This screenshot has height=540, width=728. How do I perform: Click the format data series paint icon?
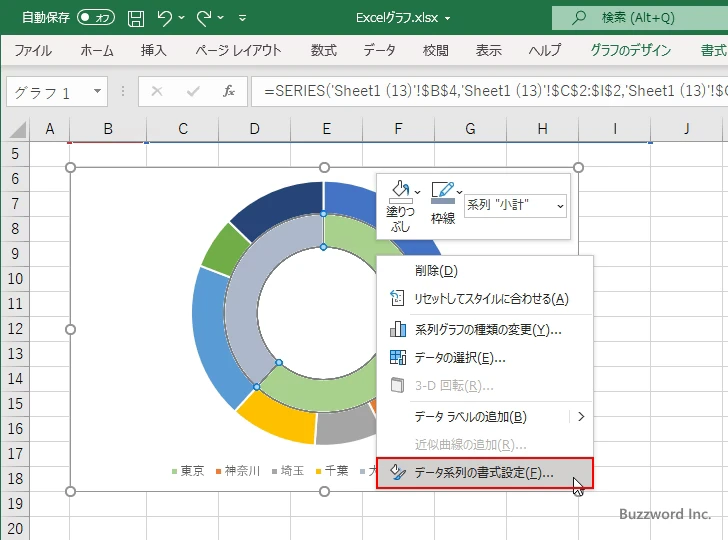click(x=397, y=472)
